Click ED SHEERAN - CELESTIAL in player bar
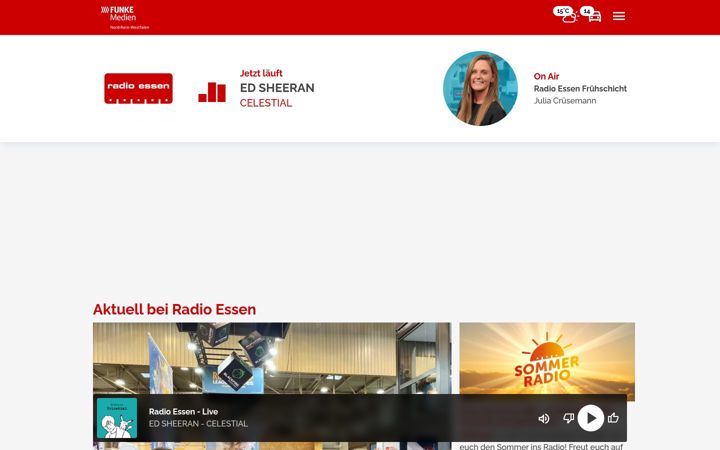The image size is (720, 450). click(x=198, y=423)
